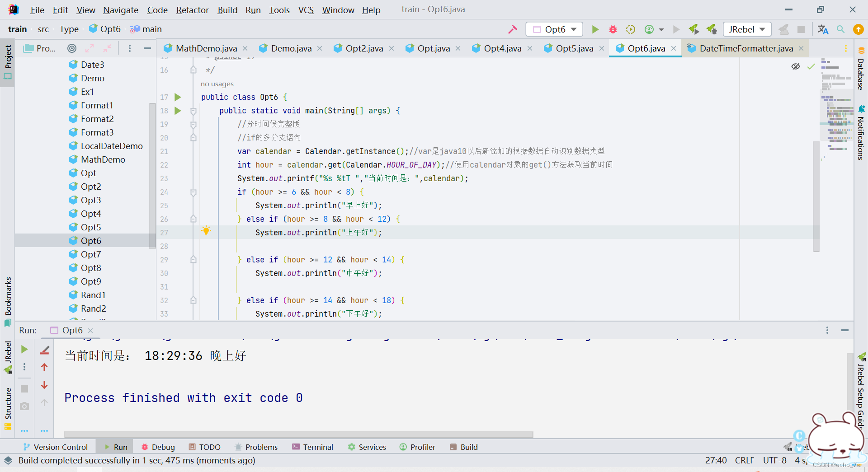
Task: Start Debug mode with the bug icon
Action: tap(613, 29)
